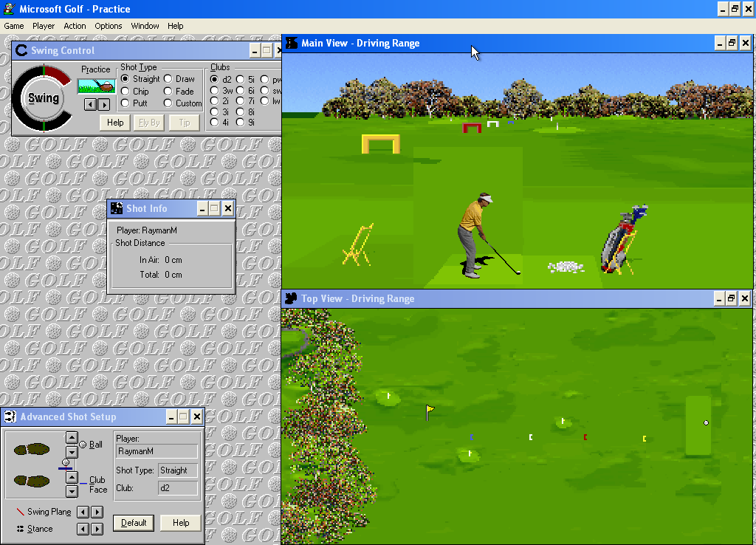Click left arrow under Practice icon
Screen dimensions: 756x545
90,104
